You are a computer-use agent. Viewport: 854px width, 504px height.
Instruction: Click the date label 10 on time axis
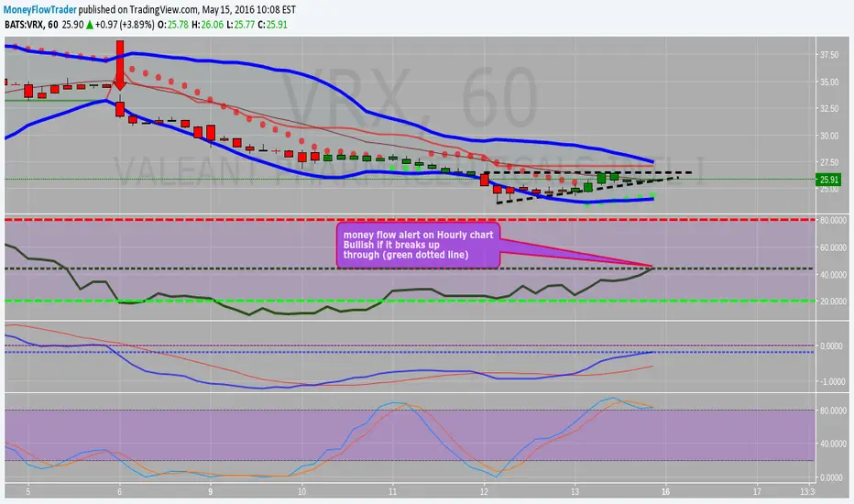tap(301, 491)
